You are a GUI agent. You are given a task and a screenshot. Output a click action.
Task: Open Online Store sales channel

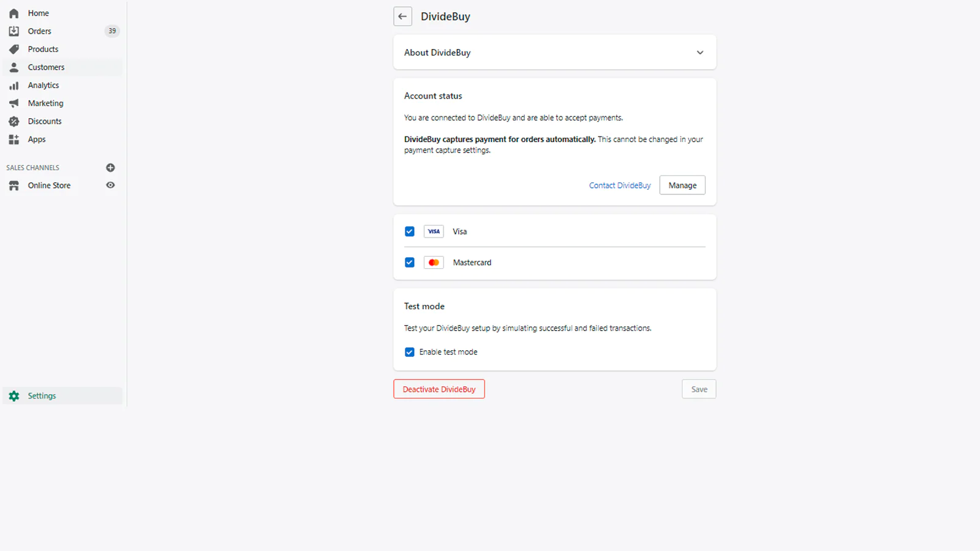(49, 186)
